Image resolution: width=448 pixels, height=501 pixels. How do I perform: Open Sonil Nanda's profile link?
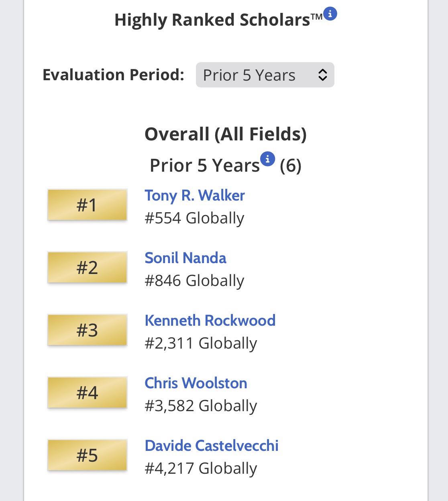click(x=185, y=258)
